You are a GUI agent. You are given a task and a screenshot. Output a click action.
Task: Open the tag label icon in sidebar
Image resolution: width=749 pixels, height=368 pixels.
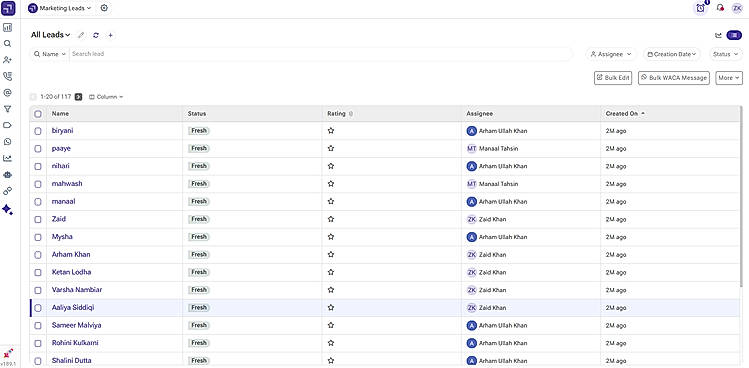[x=7, y=125]
